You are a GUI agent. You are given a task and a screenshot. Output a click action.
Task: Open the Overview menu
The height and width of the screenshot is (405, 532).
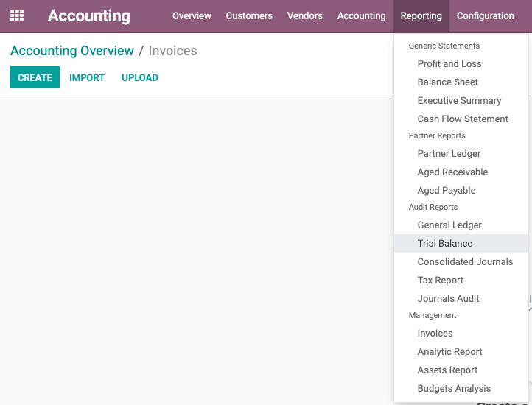192,16
